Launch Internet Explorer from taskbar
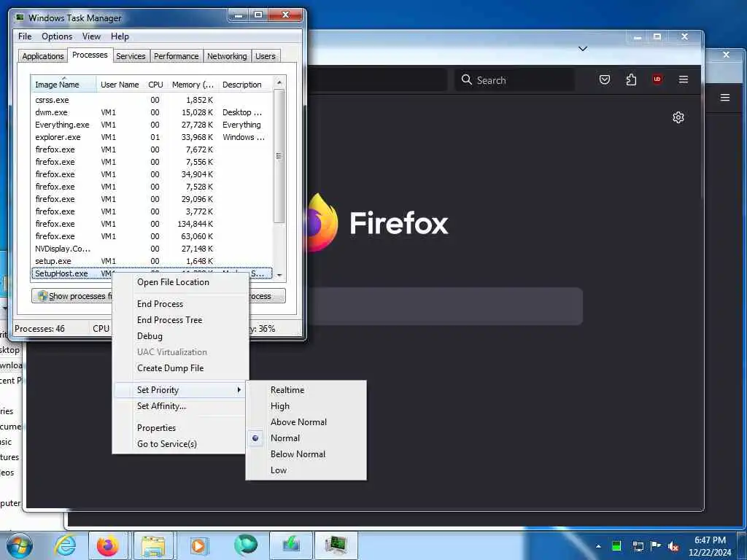The width and height of the screenshot is (747, 560). (x=65, y=545)
